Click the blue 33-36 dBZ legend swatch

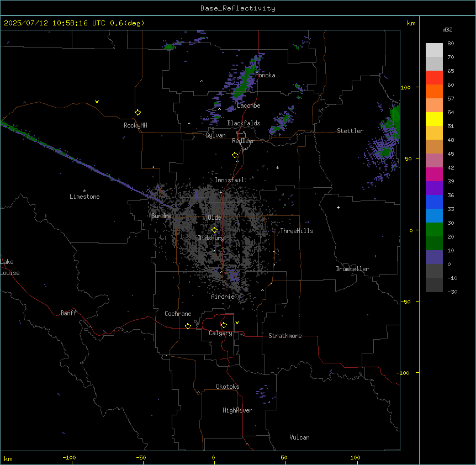pyautogui.click(x=434, y=202)
